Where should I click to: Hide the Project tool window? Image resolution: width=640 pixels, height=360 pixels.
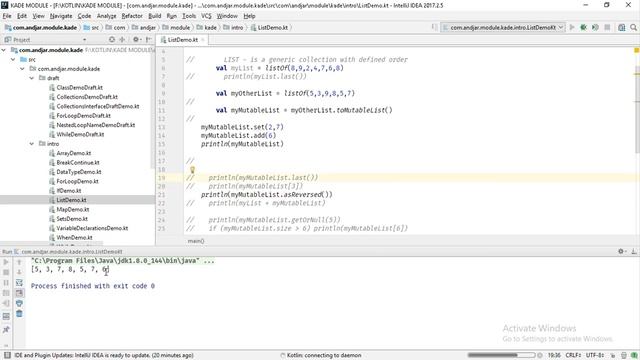[x=149, y=40]
